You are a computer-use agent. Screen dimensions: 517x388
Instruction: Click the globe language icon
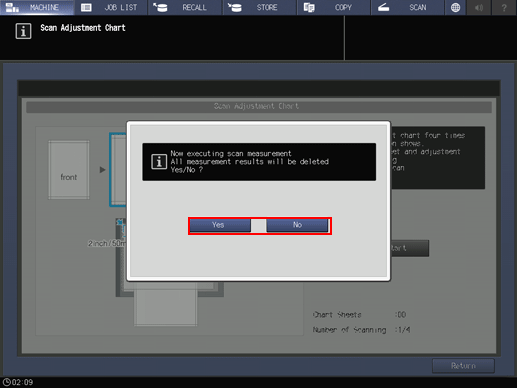(455, 7)
